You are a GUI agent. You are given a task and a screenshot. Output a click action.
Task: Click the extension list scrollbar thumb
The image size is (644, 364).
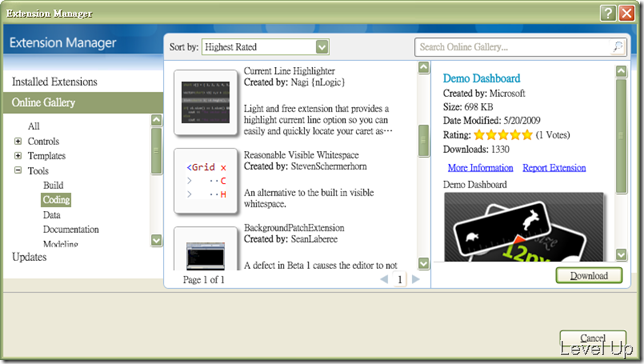[x=424, y=141]
